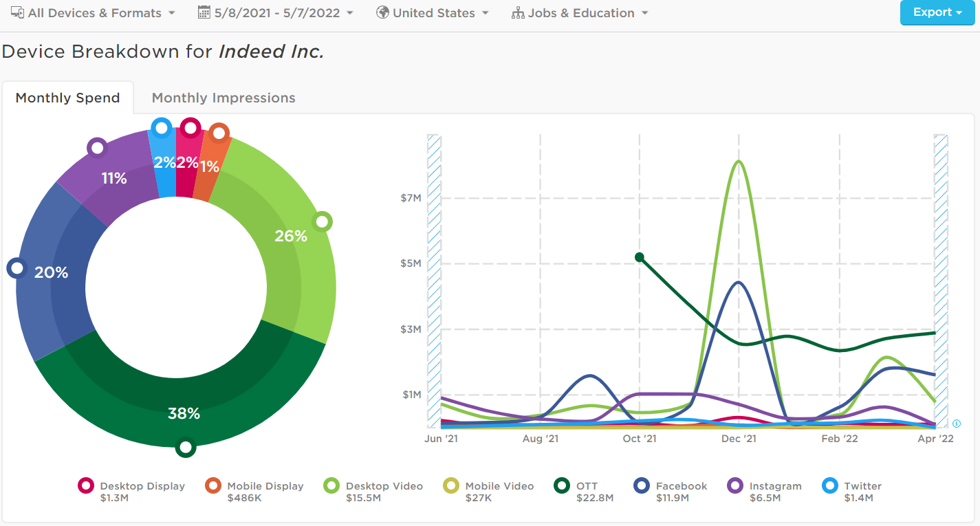Click the devices icon beside All Devices & Formats

click(18, 12)
